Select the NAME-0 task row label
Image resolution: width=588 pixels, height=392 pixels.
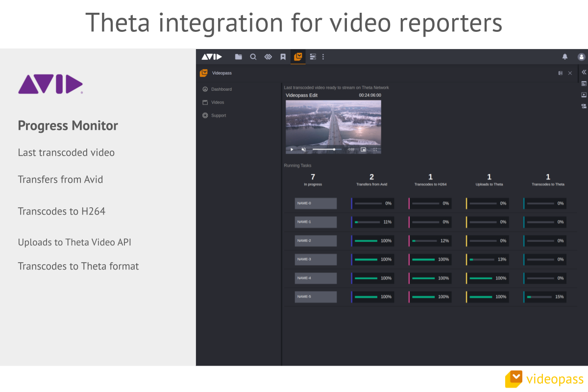tap(316, 203)
